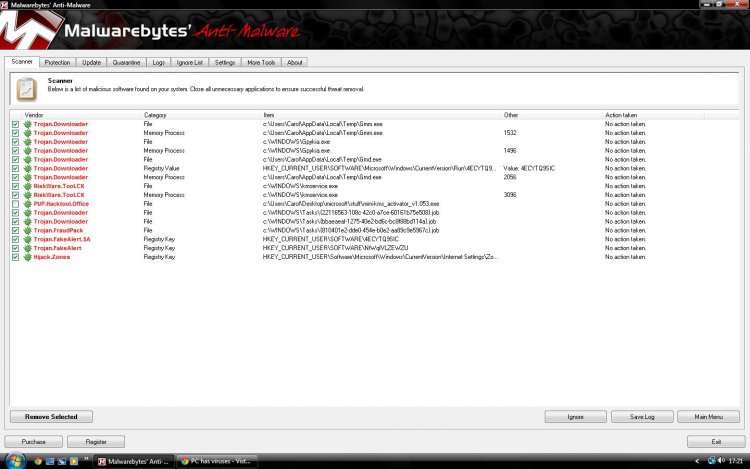The height and width of the screenshot is (469, 750).
Task: Select the Scanner tab
Action: click(22, 62)
